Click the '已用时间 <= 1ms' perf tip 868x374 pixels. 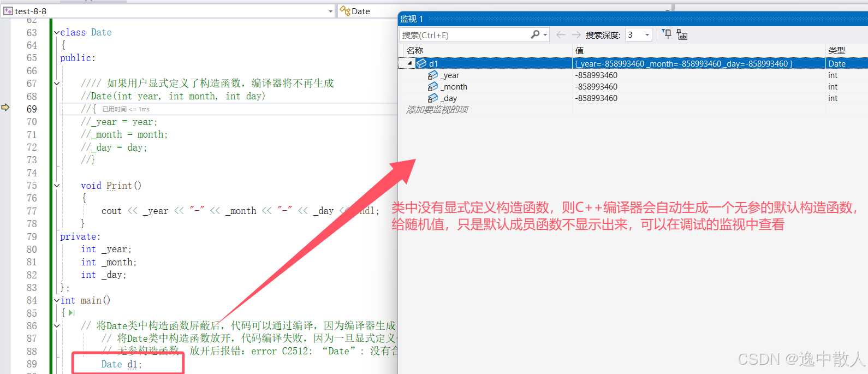point(126,109)
